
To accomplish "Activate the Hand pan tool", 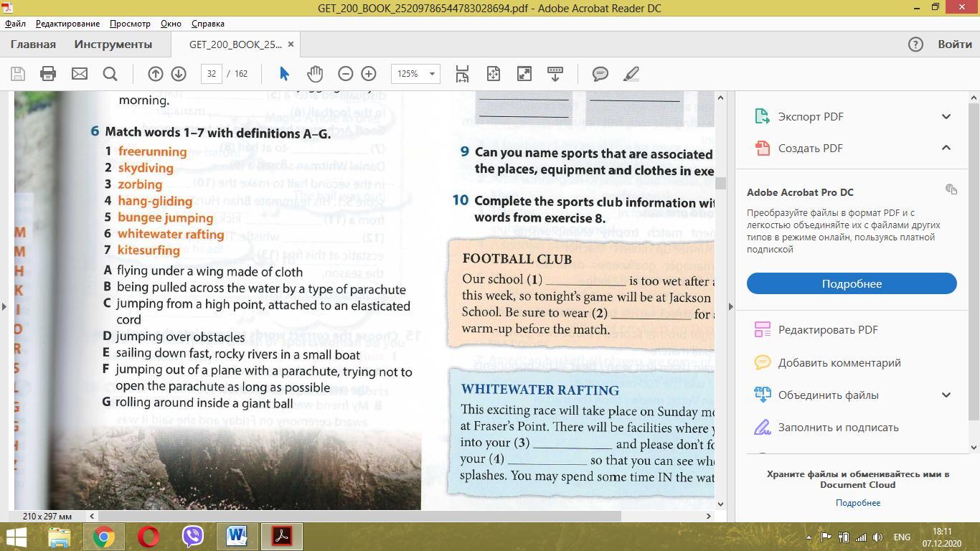I will [x=315, y=74].
